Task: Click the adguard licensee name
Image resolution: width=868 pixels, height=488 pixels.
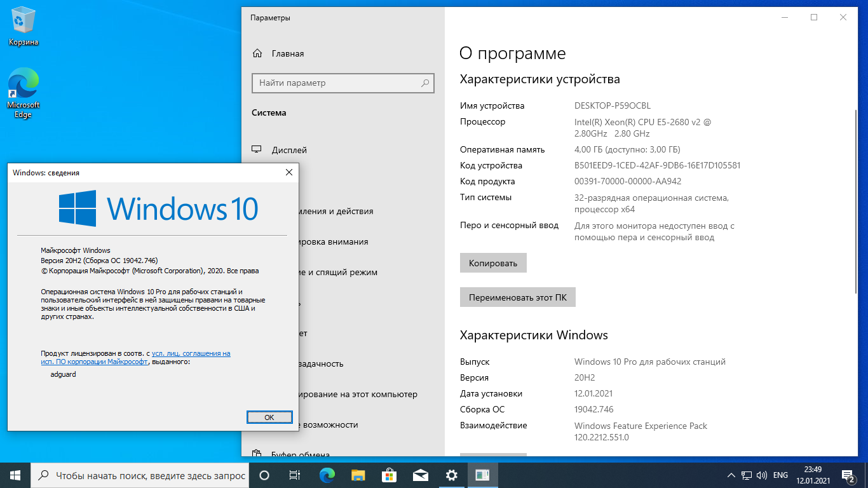Action: coord(63,374)
